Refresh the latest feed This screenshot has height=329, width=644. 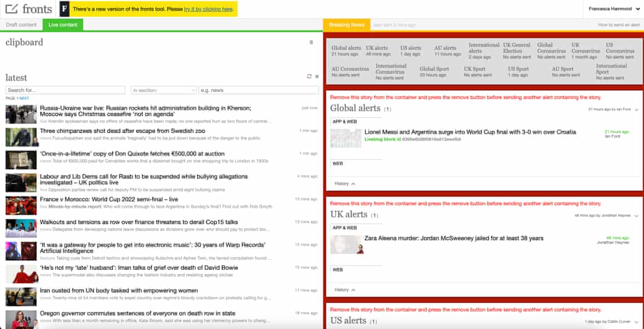coord(310,76)
